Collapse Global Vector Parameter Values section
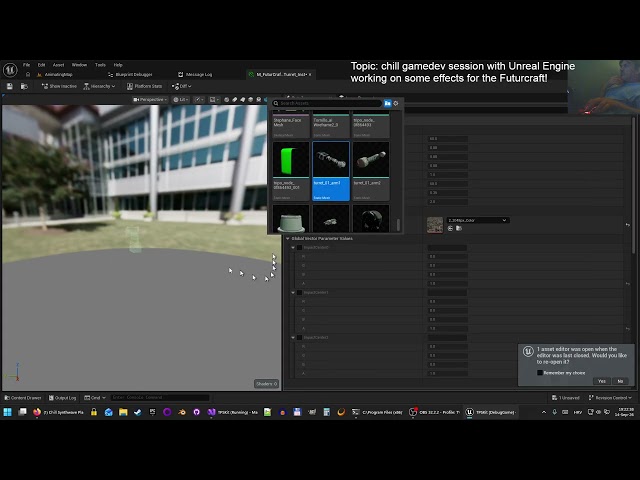This screenshot has height=480, width=640. click(x=288, y=238)
